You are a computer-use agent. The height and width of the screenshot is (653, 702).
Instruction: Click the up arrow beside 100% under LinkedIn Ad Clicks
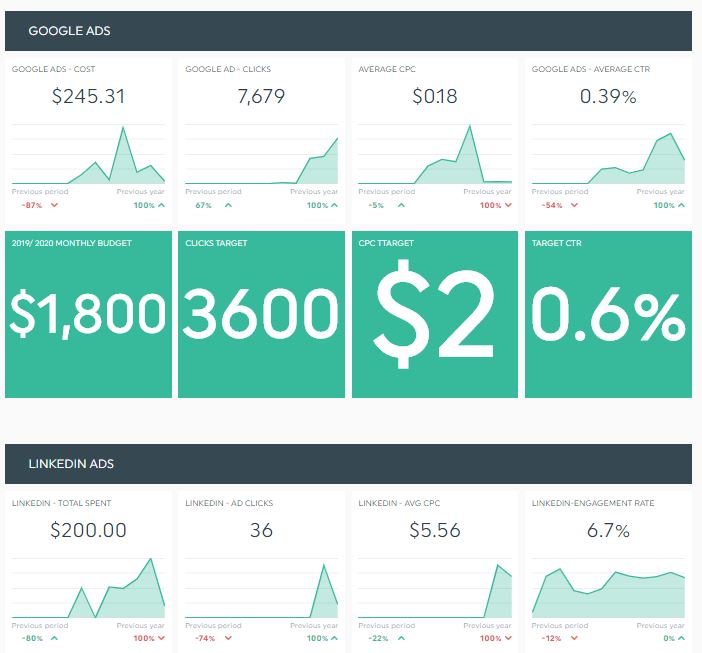click(x=334, y=638)
